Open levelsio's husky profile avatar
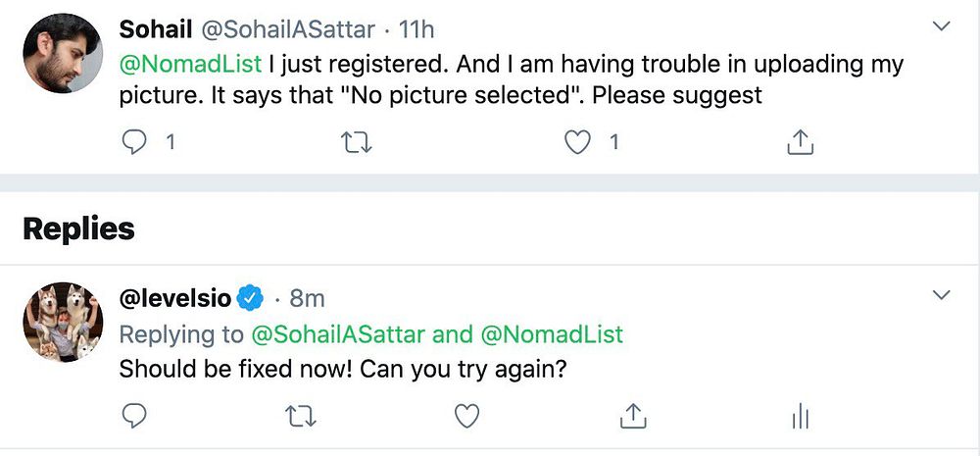 [x=62, y=323]
